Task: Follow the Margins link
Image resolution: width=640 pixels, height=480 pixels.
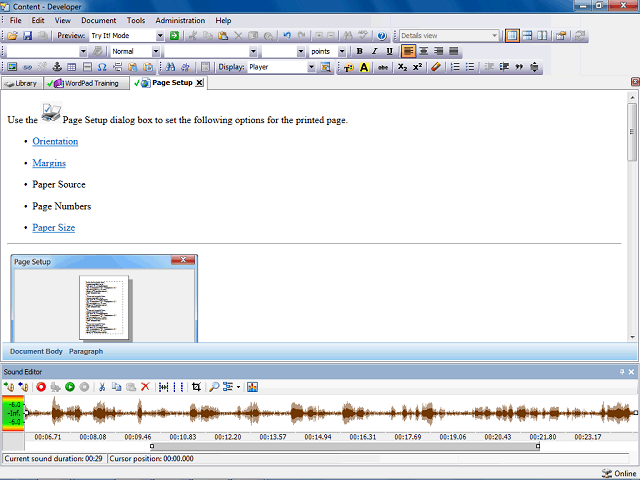Action: tap(49, 163)
